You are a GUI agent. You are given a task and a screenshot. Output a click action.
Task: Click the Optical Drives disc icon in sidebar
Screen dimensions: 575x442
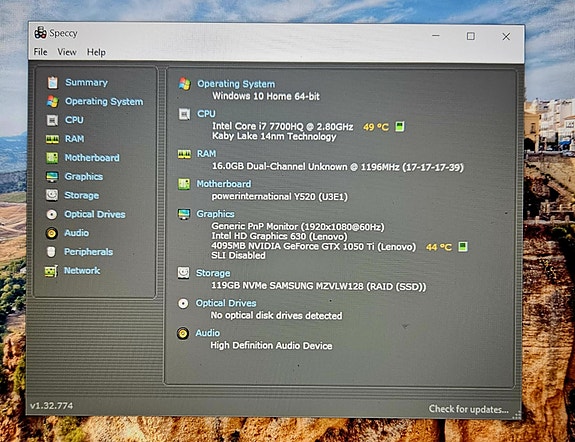(x=52, y=214)
